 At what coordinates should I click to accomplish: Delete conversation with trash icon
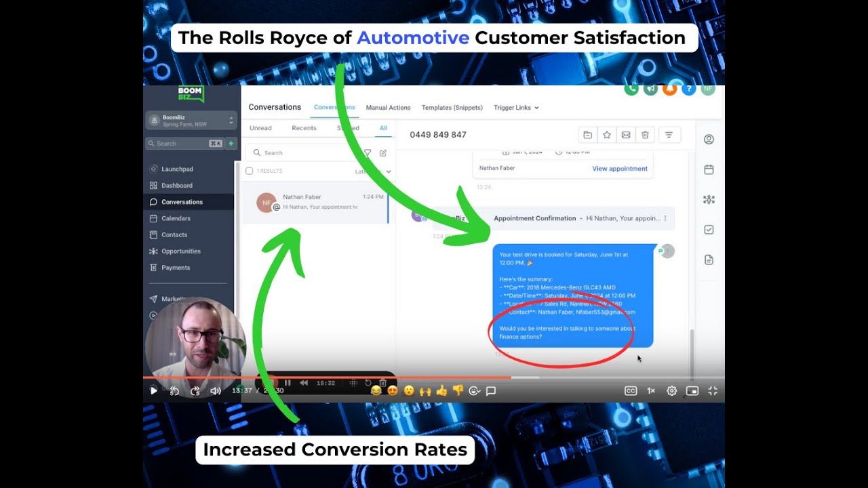tap(645, 135)
